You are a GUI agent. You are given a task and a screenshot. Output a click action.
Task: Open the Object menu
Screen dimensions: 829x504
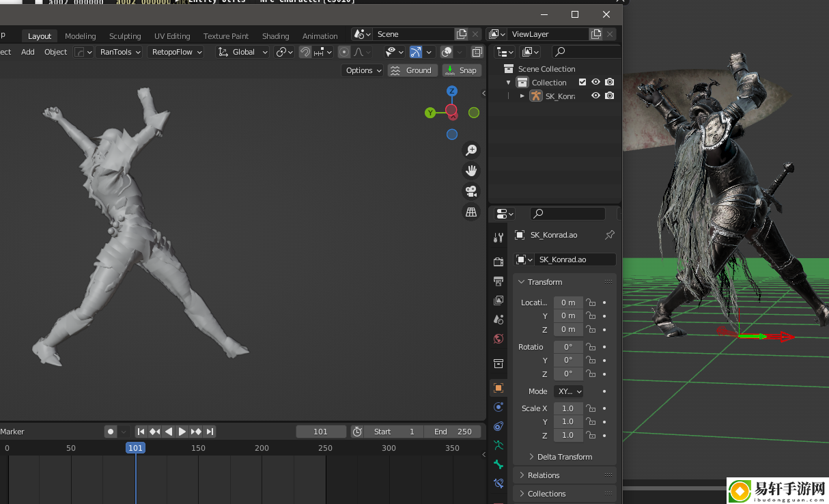(x=56, y=52)
